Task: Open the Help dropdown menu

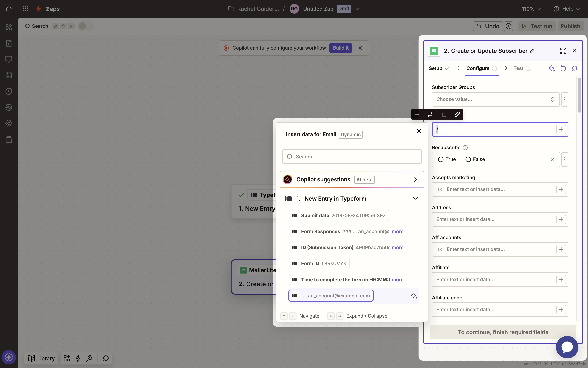Action: click(x=567, y=9)
